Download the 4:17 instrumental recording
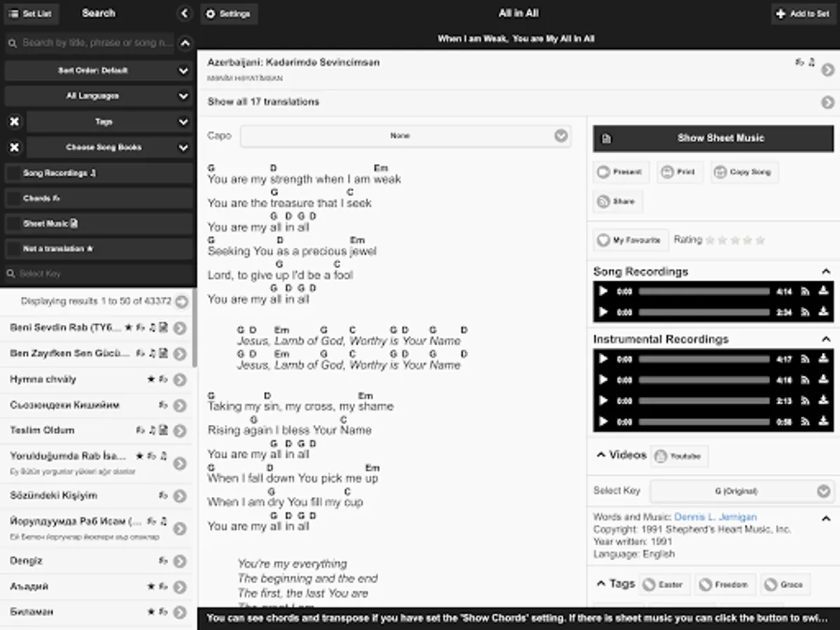The width and height of the screenshot is (840, 630). [824, 359]
